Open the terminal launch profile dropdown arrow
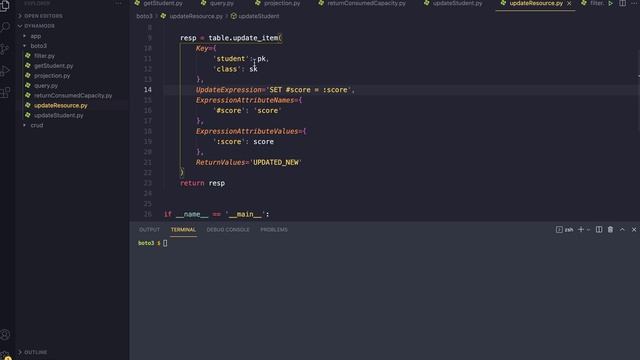 coord(588,230)
